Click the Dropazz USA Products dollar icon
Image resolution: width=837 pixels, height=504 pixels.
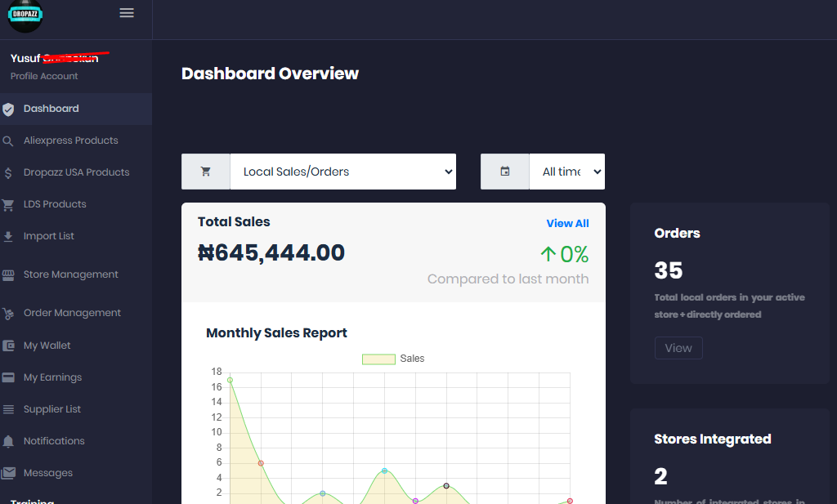coord(8,173)
